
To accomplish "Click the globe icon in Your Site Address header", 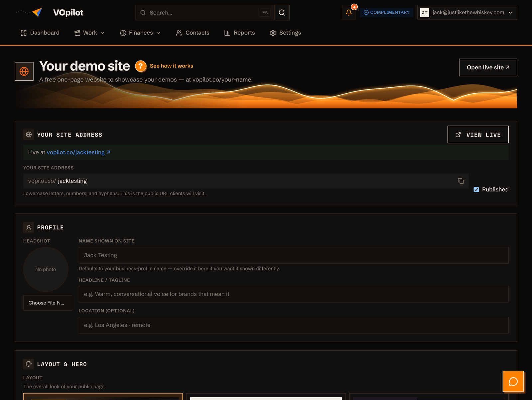I will [29, 134].
